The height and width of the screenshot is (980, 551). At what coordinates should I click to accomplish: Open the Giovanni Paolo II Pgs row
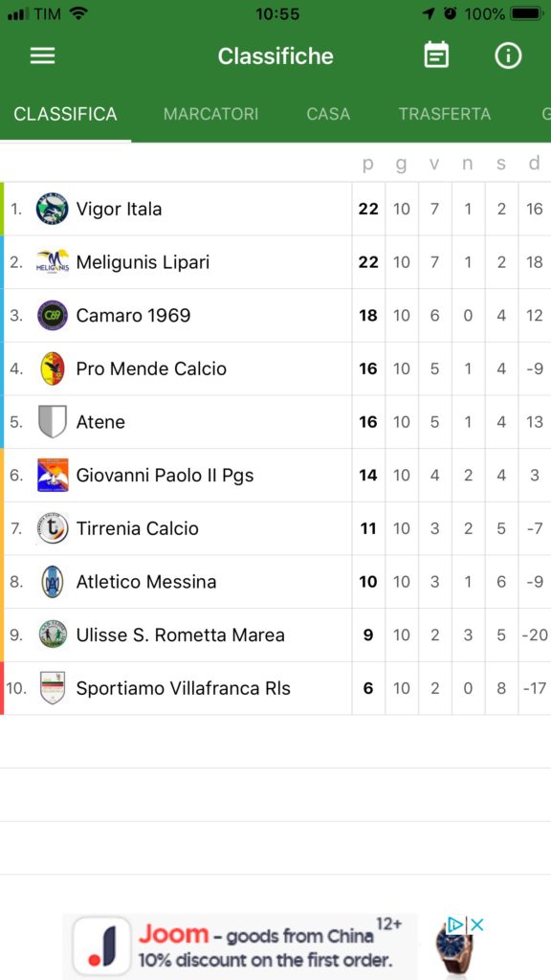coord(275,475)
